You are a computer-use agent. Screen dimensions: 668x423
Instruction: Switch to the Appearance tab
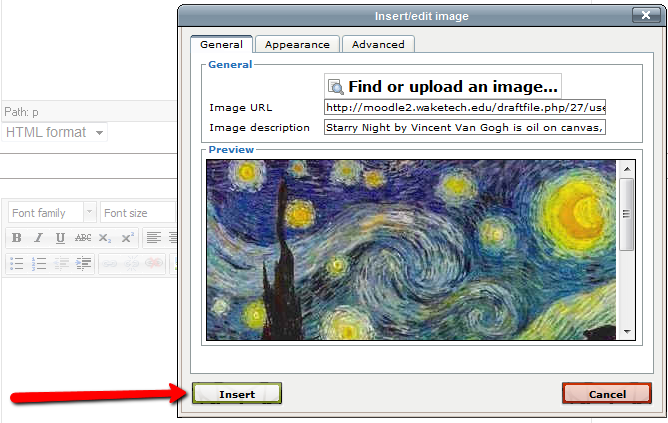(x=297, y=44)
